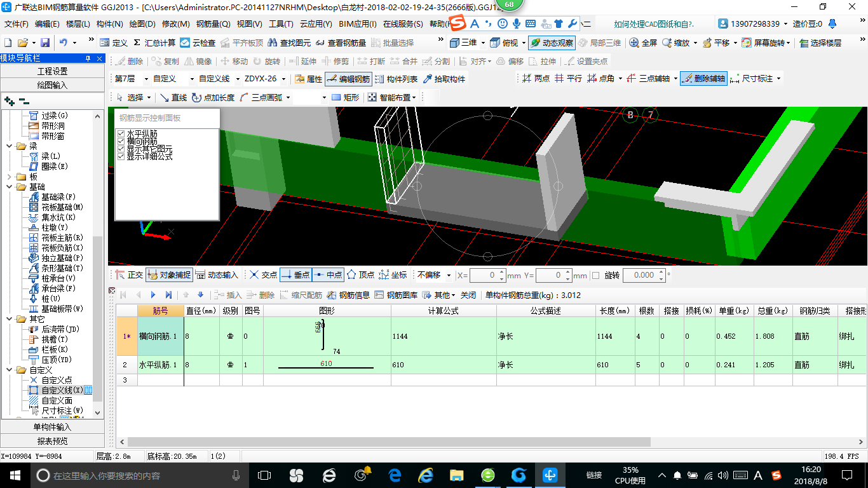868x488 pixels.
Task: Open 在线服务(S) menu
Action: [403, 24]
